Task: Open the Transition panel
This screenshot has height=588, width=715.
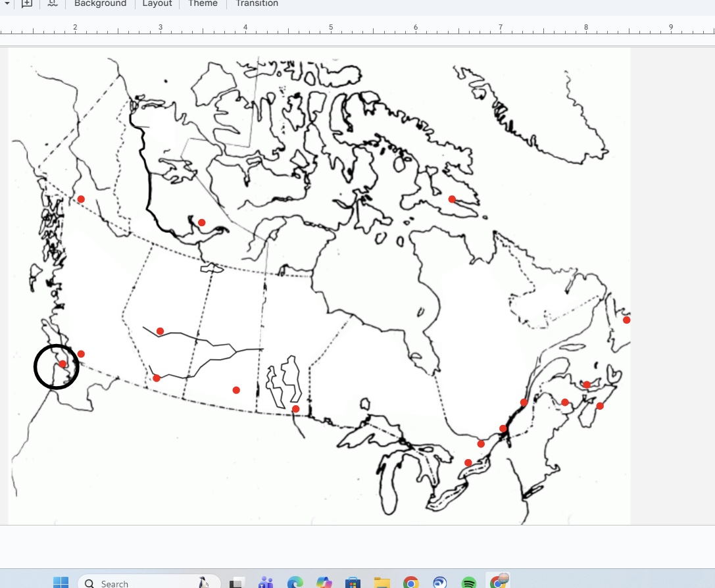Action: [257, 4]
